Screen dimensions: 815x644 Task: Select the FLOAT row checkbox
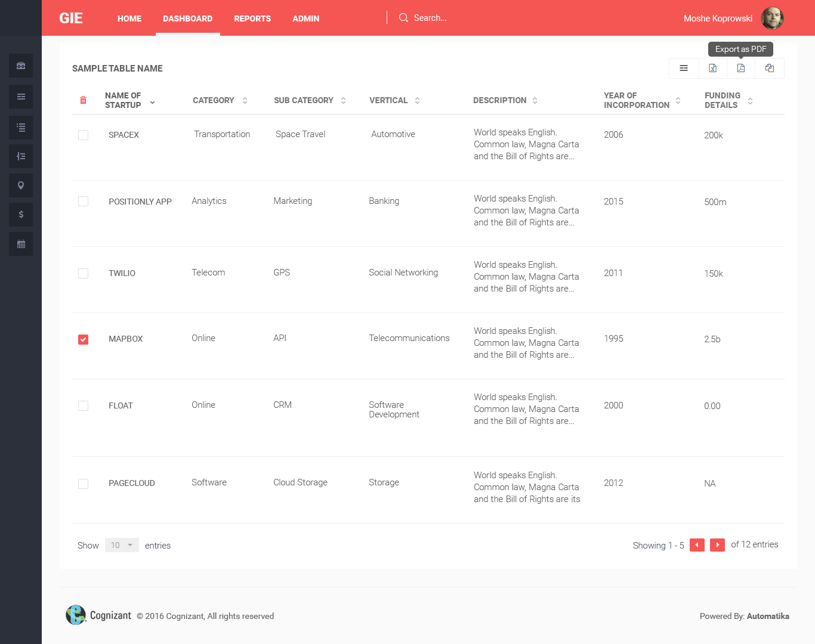coord(83,405)
